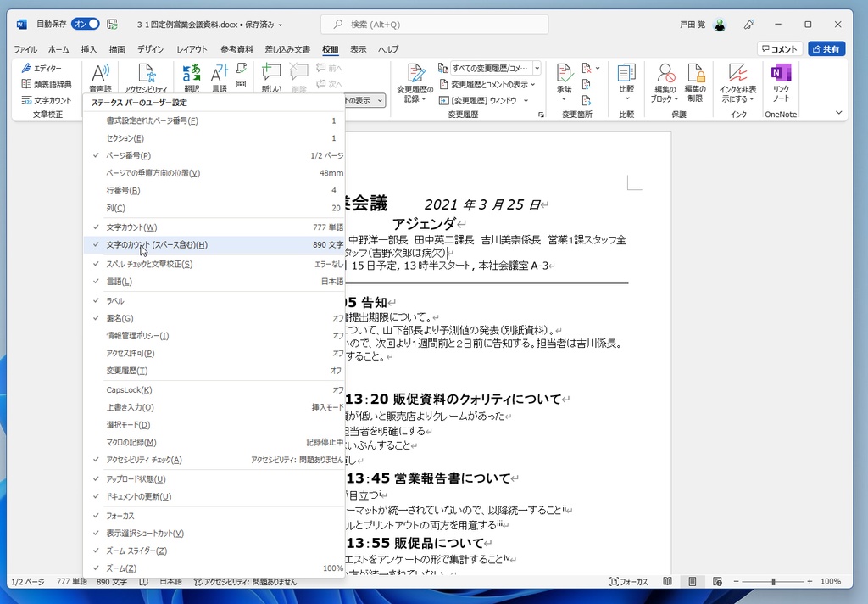The height and width of the screenshot is (604, 868).
Task: Go to next tracked change
Action: pos(587,100)
